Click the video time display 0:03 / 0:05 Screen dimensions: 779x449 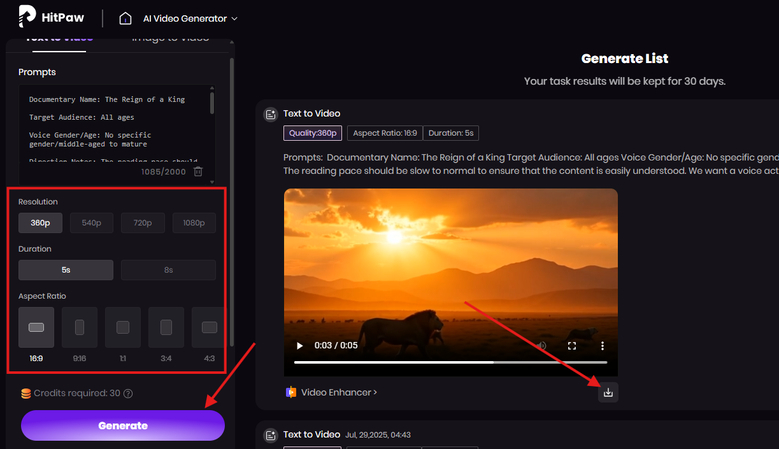tap(336, 346)
